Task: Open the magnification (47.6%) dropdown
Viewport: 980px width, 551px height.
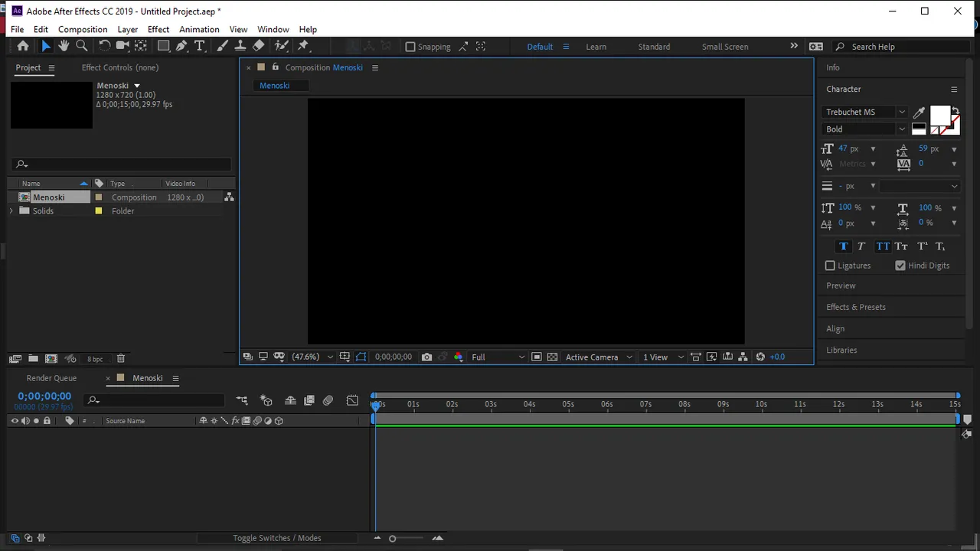Action: click(313, 357)
